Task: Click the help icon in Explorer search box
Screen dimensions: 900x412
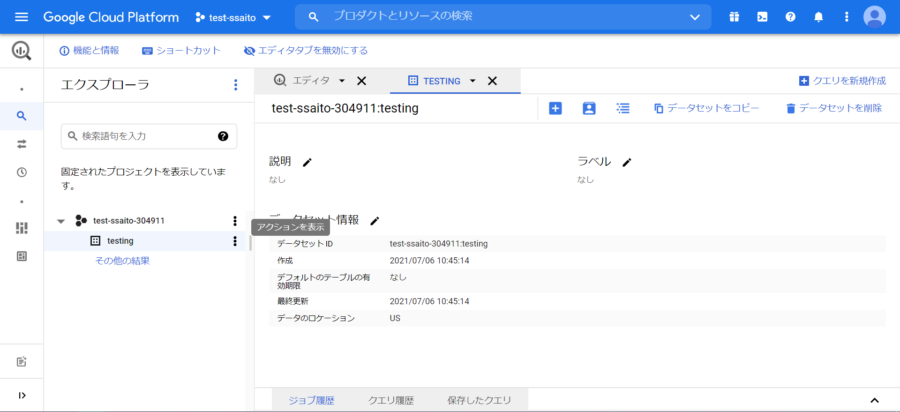Action: pos(223,136)
